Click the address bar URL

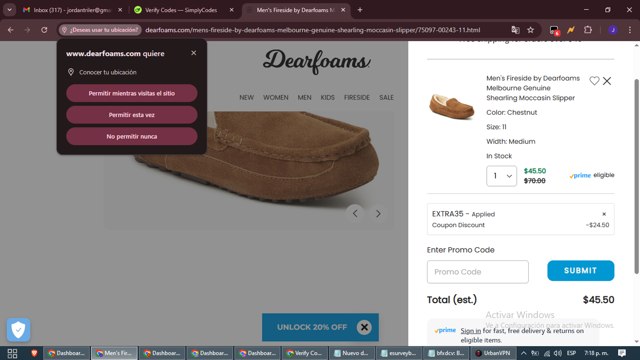pyautogui.click(x=312, y=30)
